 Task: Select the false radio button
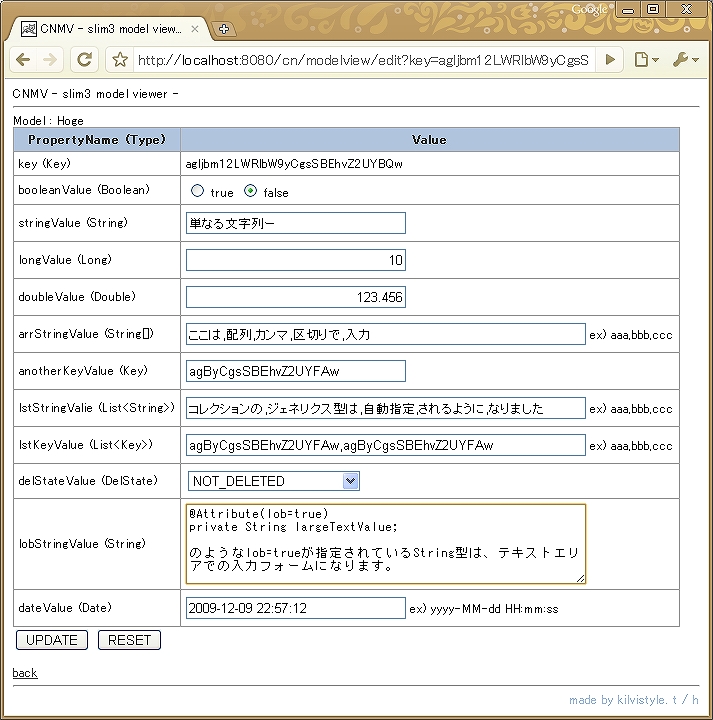tap(250, 191)
